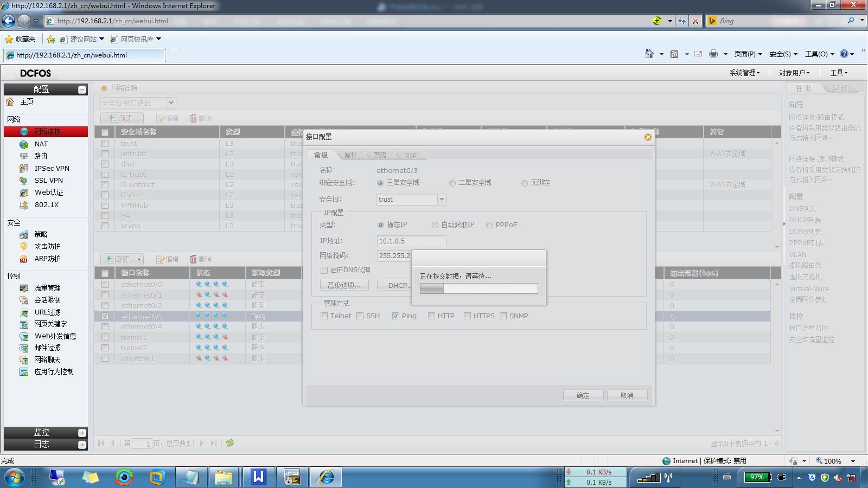Open Web认证 settings
This screenshot has width=868, height=488.
click(49, 193)
